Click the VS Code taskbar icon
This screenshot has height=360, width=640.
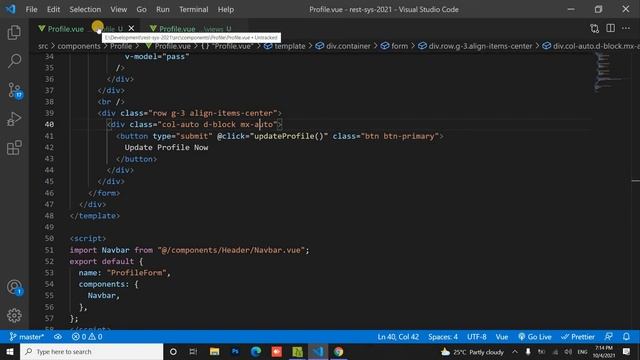pyautogui.click(x=318, y=351)
